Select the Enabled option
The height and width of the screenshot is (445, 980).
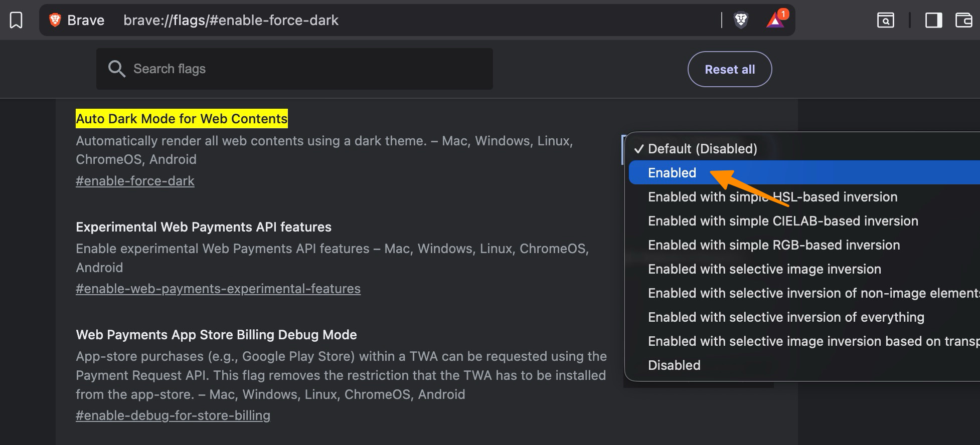(804, 172)
